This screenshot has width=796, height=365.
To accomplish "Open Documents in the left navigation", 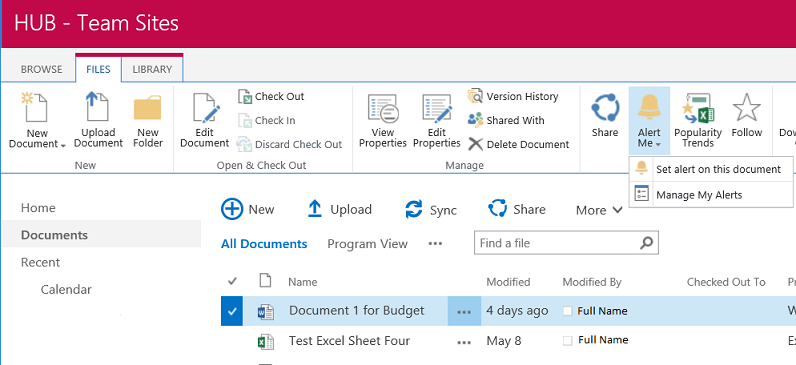I will click(54, 235).
